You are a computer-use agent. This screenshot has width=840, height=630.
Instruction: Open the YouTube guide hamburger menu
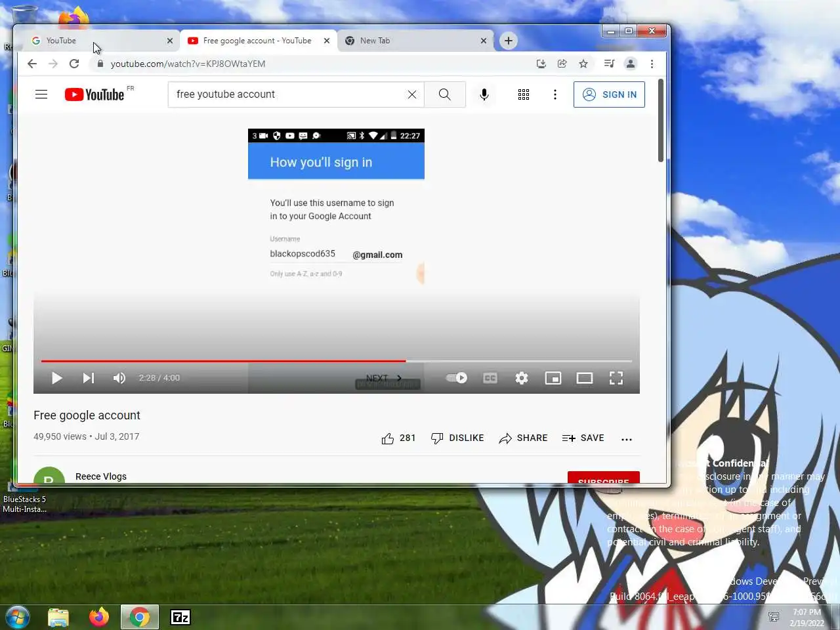pyautogui.click(x=41, y=94)
